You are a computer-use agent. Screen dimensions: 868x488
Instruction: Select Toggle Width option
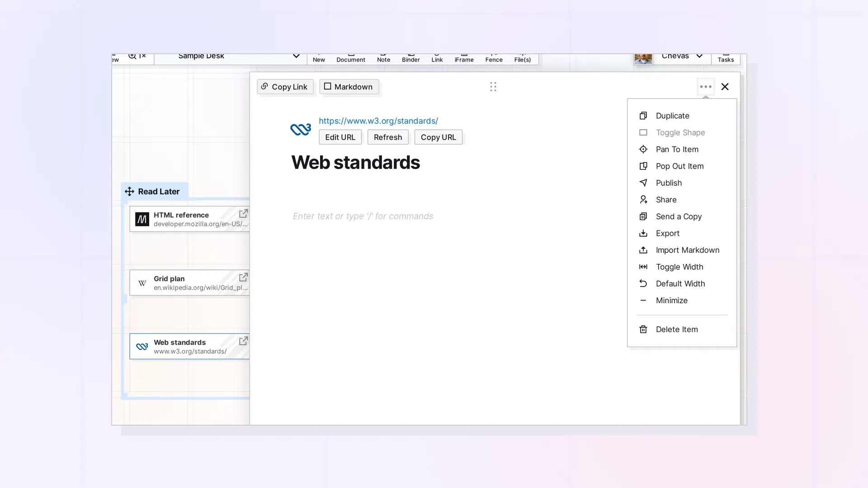[x=682, y=267]
